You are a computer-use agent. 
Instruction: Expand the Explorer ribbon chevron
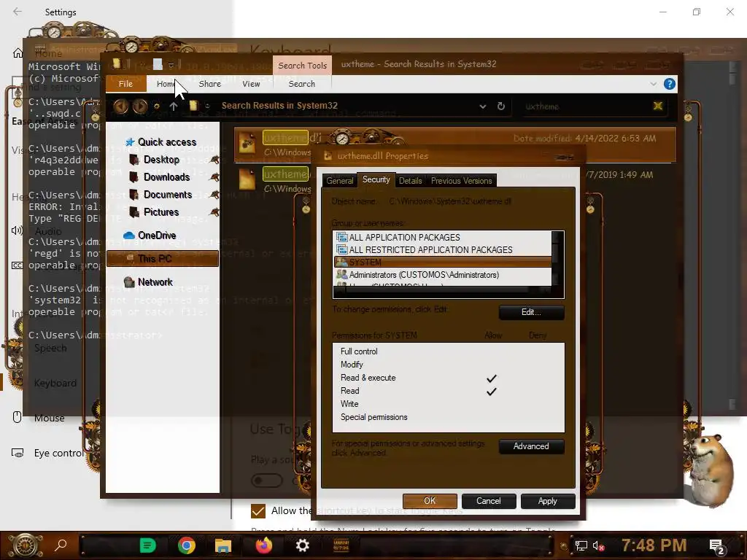tap(653, 85)
